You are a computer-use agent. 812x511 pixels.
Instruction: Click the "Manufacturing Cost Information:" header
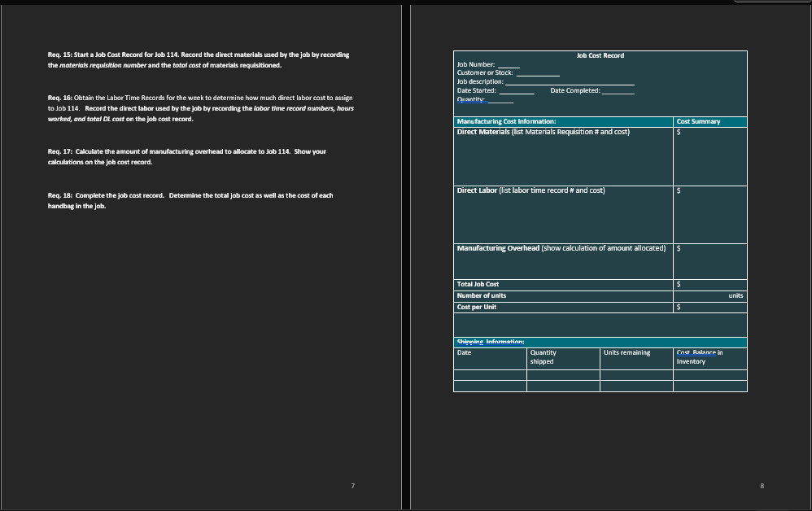[506, 122]
